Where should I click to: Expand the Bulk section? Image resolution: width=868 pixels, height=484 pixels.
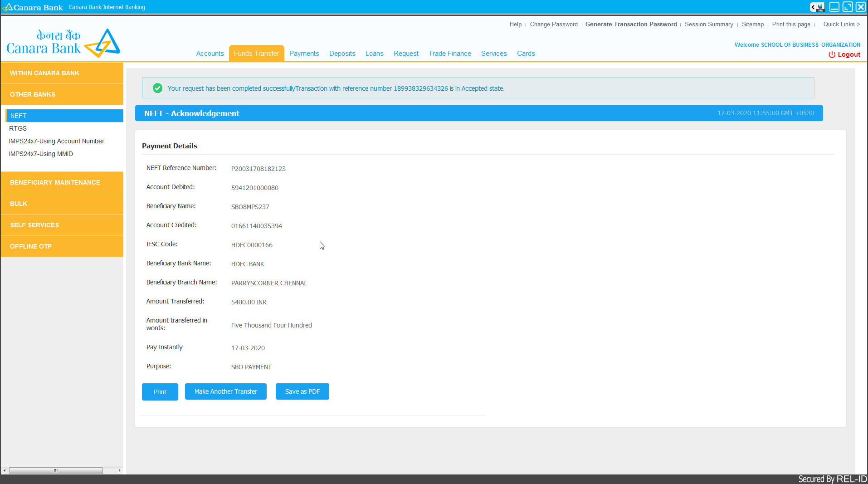click(x=62, y=204)
